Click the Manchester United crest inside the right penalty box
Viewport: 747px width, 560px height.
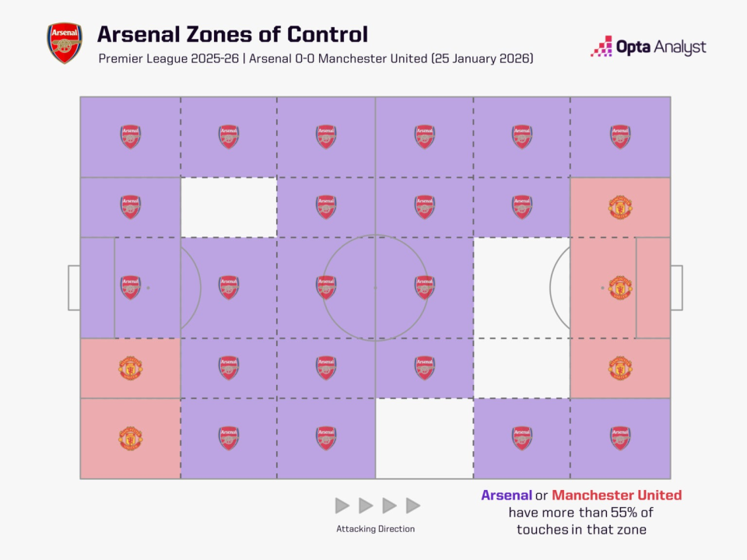tap(620, 288)
